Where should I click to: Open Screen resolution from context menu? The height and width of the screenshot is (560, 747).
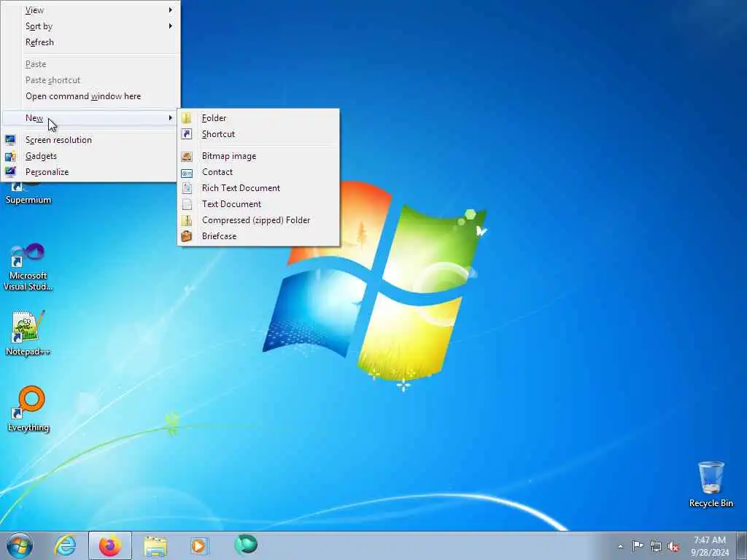[90, 140]
